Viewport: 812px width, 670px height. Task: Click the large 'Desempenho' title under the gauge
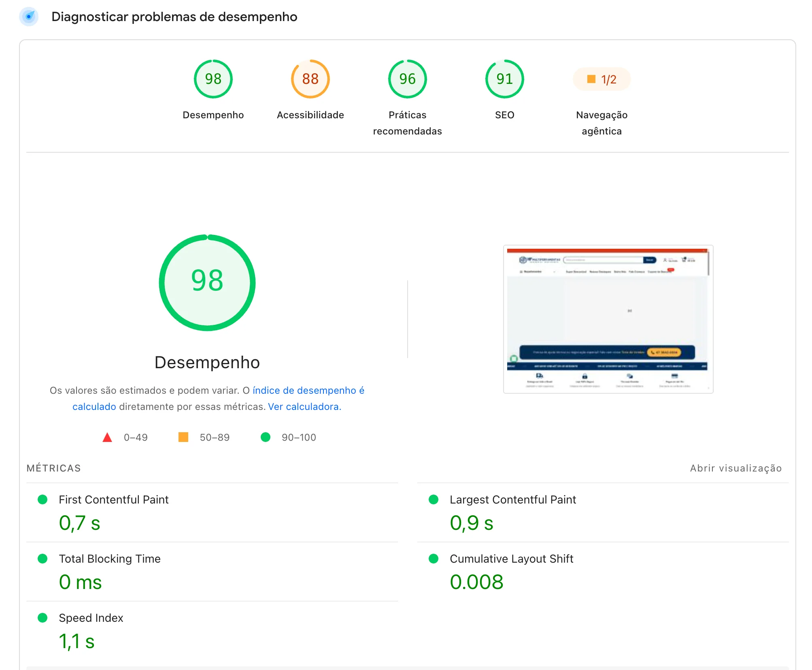coord(207,362)
